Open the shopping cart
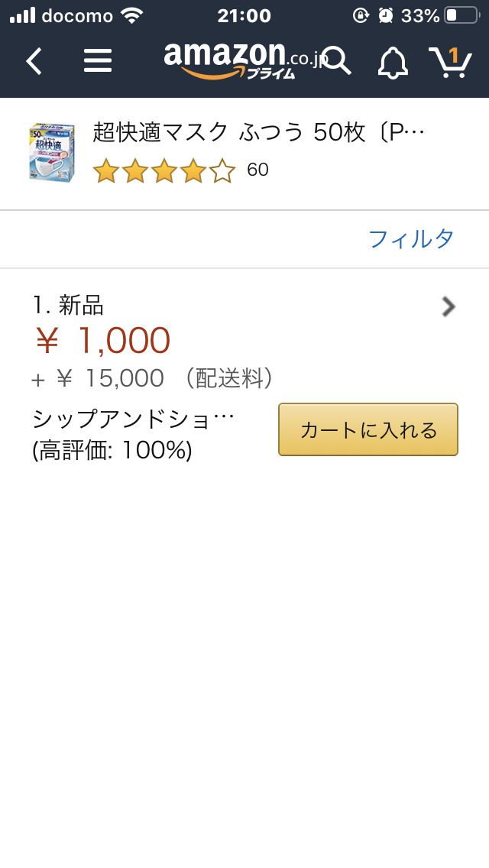This screenshot has height=868, width=489. [449, 61]
